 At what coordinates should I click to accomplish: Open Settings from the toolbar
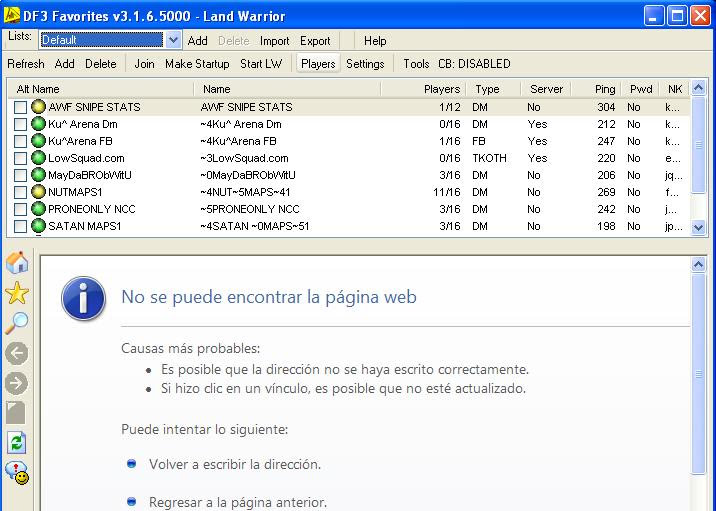coord(365,64)
